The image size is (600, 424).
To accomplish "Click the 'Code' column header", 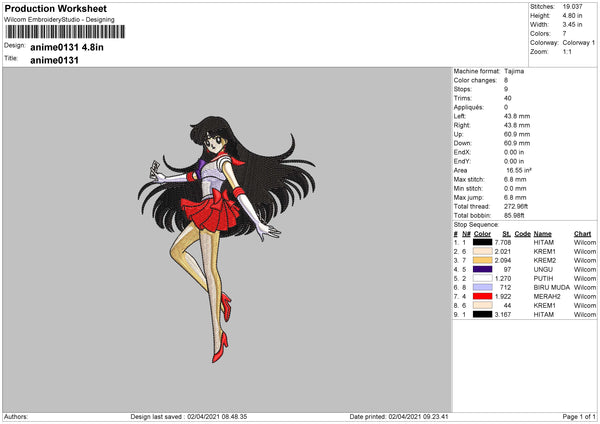I will point(522,234).
